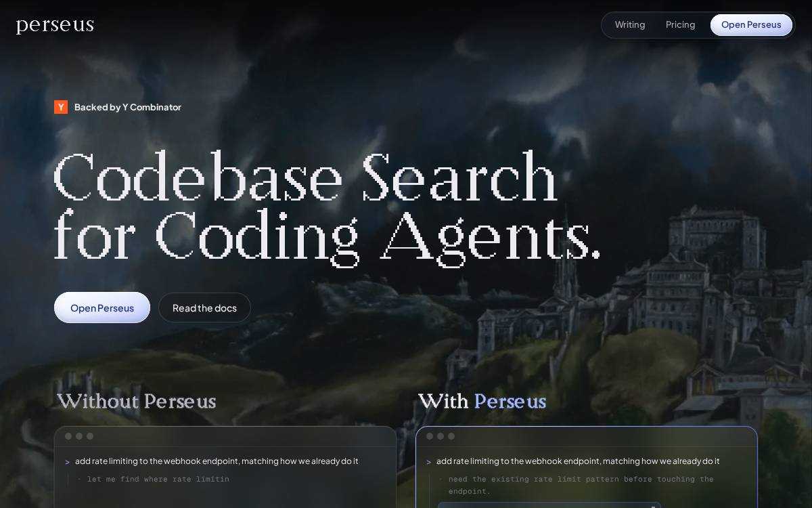Click the prompt text in the Without Perseus terminal
Screen dimensions: 812x508
[217, 461]
